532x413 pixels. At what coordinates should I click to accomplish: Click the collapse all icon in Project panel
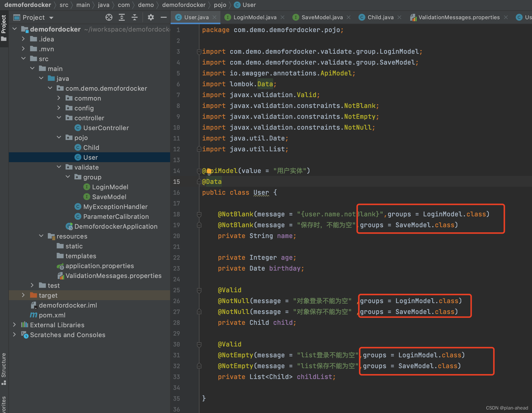click(x=135, y=17)
